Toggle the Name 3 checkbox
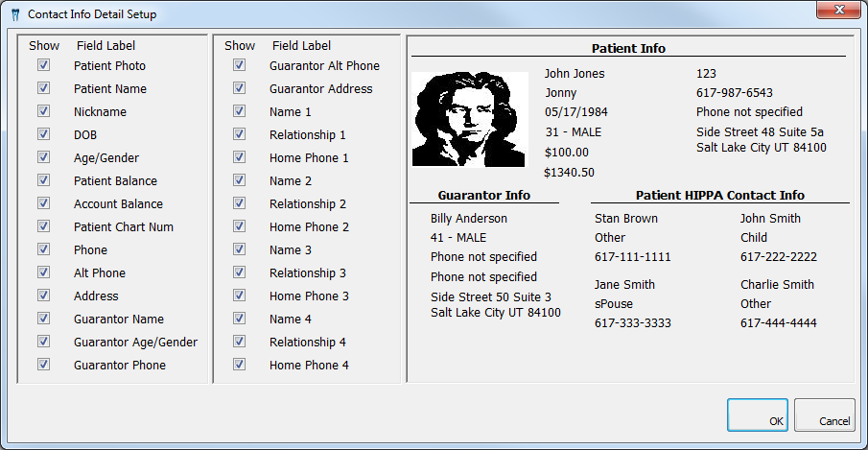Viewport: 868px width, 450px height. click(x=239, y=249)
